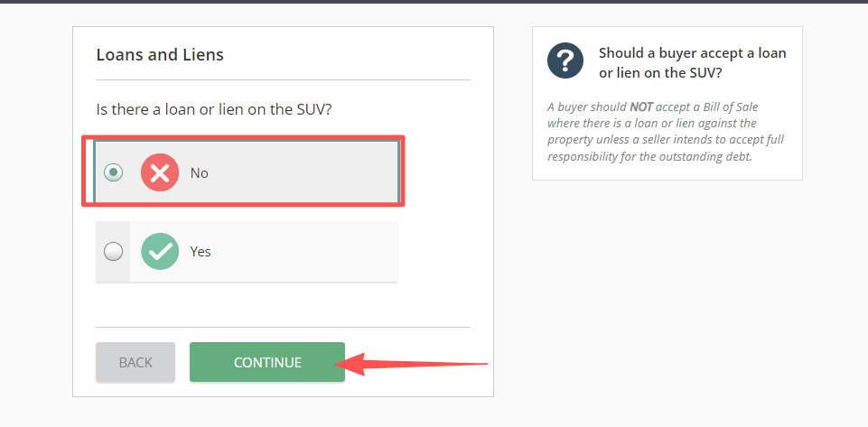Click the divider line above BACK button
The width and height of the screenshot is (868, 427).
click(283, 327)
